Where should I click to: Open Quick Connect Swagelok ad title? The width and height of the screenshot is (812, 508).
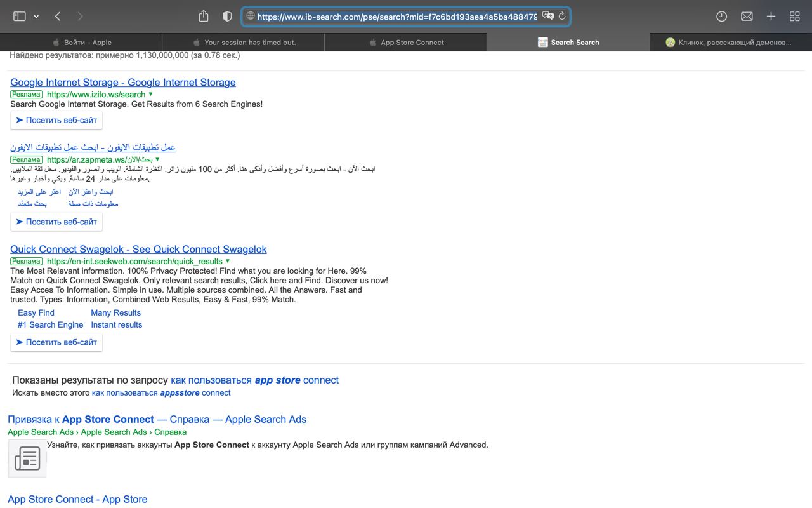point(138,250)
